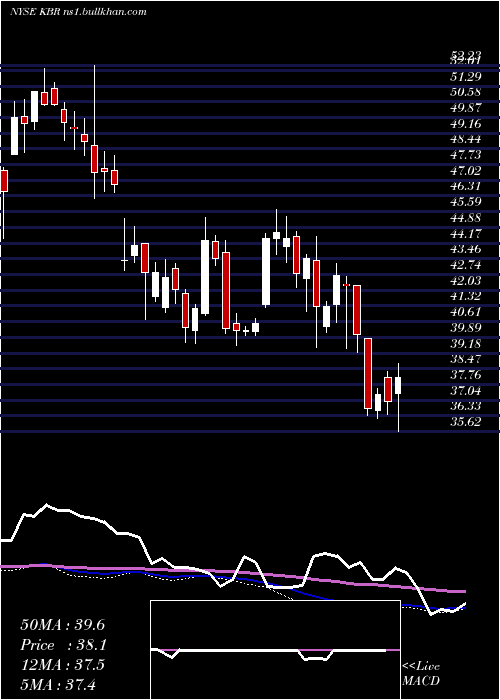Click the 36.33 price axis label
This screenshot has height=700, width=500.
[x=466, y=406]
